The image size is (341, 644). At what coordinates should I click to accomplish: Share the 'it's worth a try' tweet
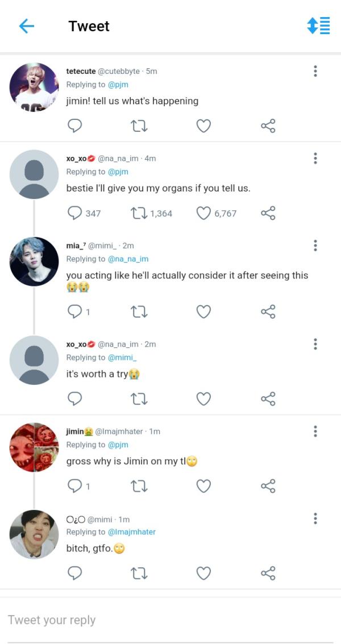[268, 398]
